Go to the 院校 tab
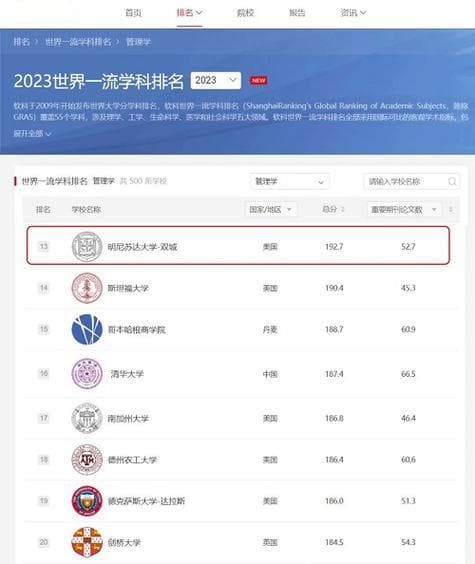 coord(245,13)
